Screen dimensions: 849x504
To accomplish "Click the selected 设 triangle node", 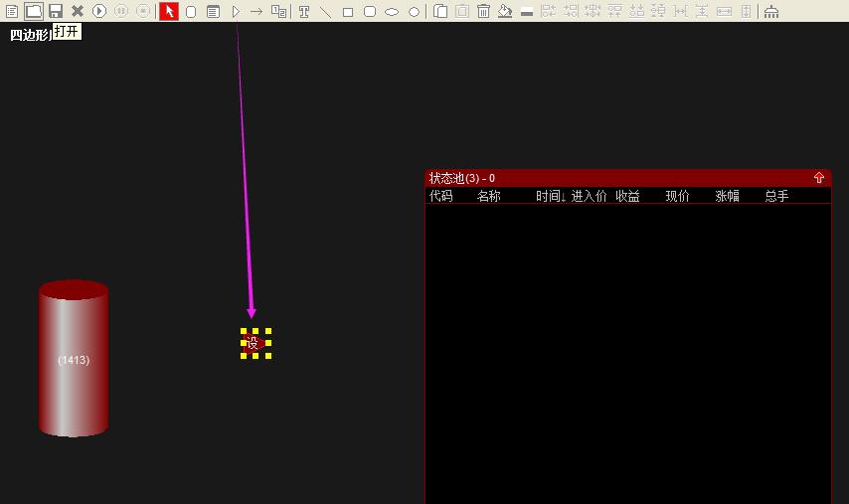I will [x=255, y=343].
